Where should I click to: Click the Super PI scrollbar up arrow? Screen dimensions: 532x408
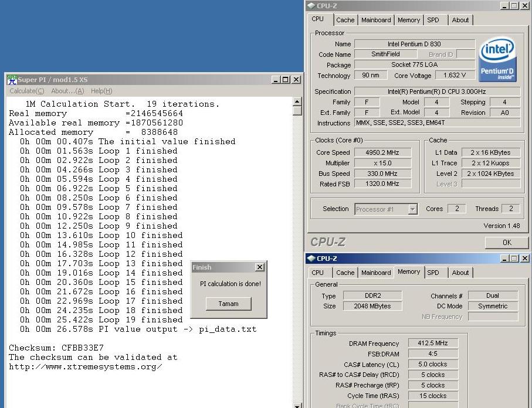click(x=297, y=101)
